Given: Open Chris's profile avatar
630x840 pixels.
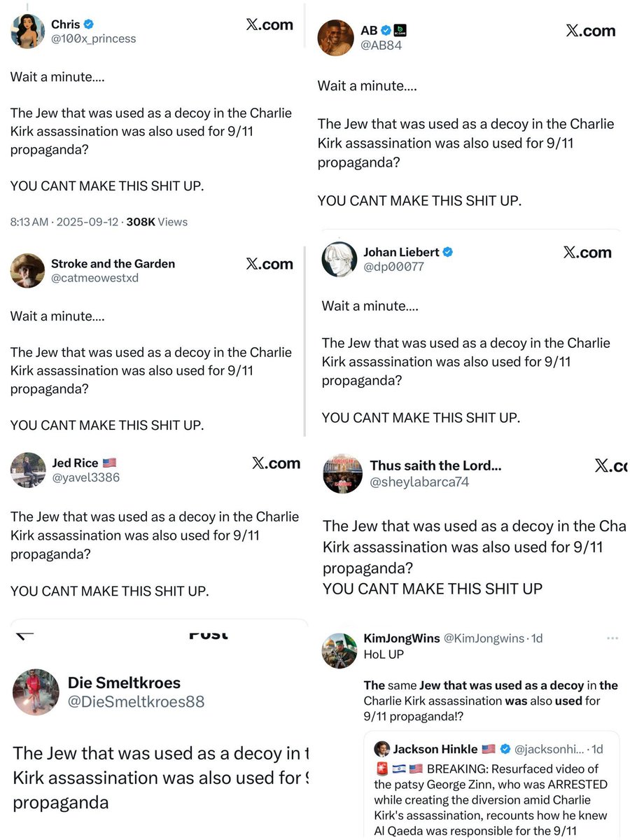Looking at the screenshot, I should tap(27, 31).
